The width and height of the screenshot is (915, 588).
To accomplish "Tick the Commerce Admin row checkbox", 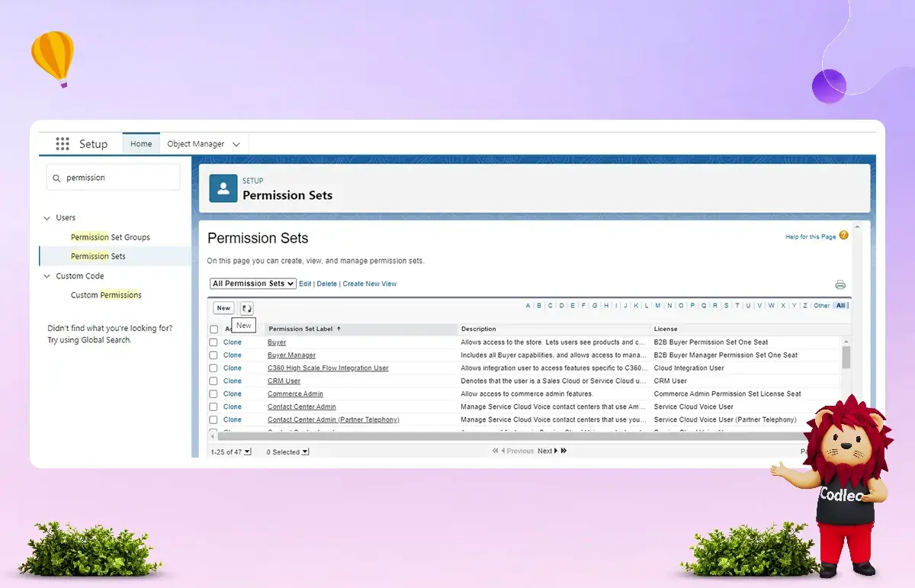I will 213,394.
